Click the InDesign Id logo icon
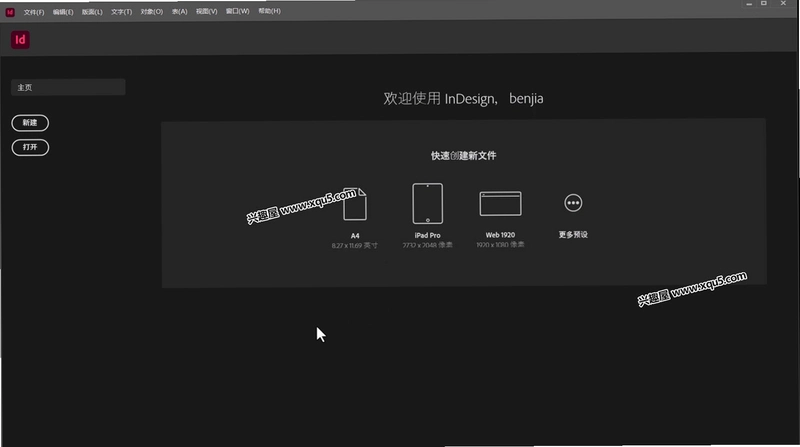 20,40
